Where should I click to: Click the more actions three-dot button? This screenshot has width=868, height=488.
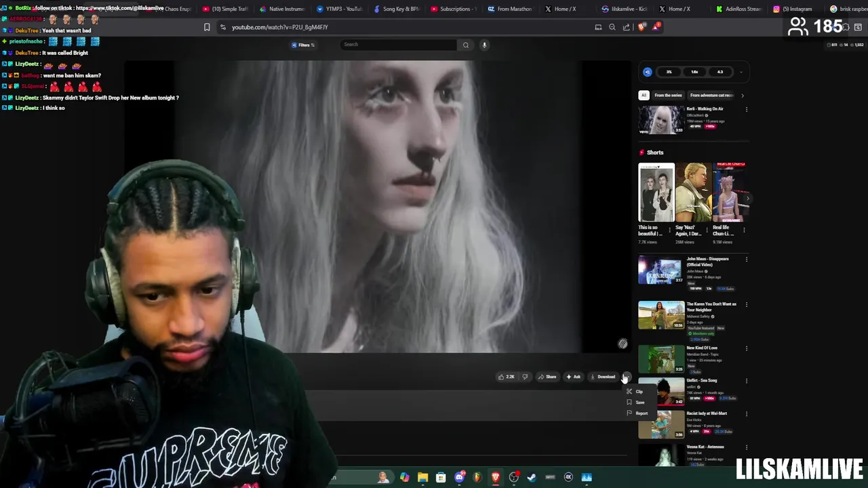626,377
